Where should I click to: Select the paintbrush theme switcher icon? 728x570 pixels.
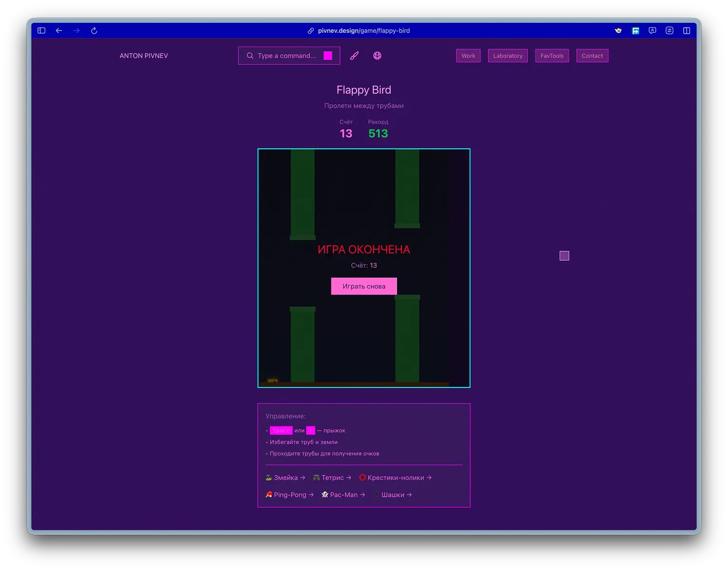point(354,56)
